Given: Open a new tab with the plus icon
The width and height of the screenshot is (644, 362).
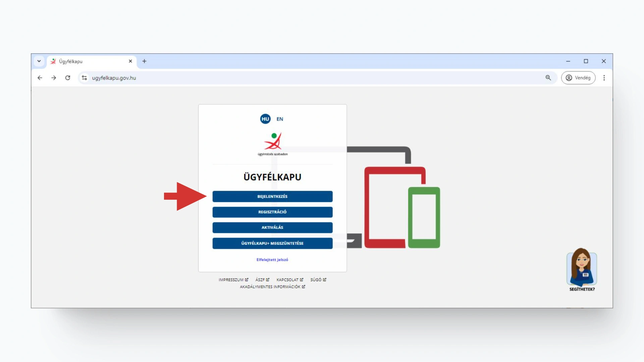Looking at the screenshot, I should coord(144,61).
